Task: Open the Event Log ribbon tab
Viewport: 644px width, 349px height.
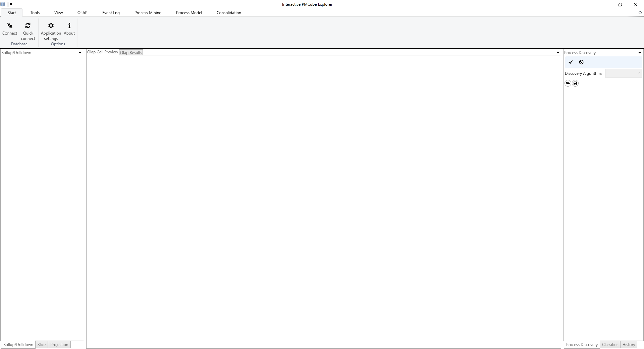Action: tap(111, 12)
